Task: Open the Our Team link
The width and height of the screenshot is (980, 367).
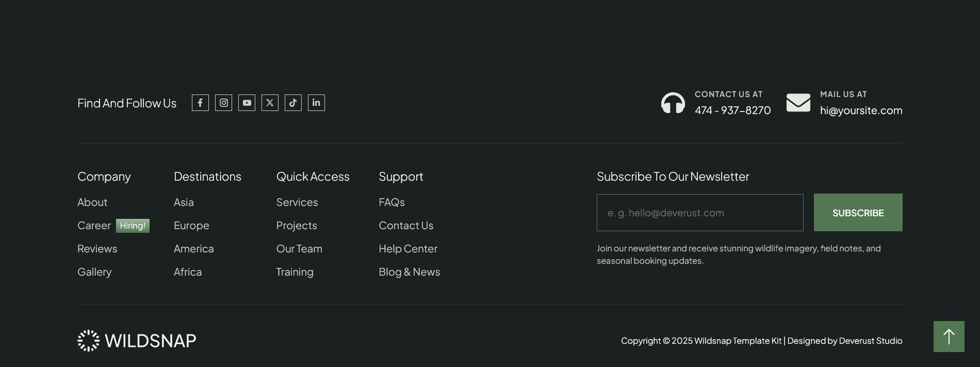Action: [x=299, y=249]
